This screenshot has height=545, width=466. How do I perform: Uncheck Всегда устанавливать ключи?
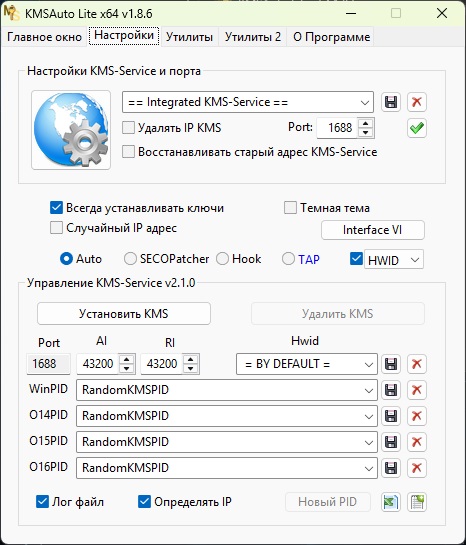[x=56, y=208]
